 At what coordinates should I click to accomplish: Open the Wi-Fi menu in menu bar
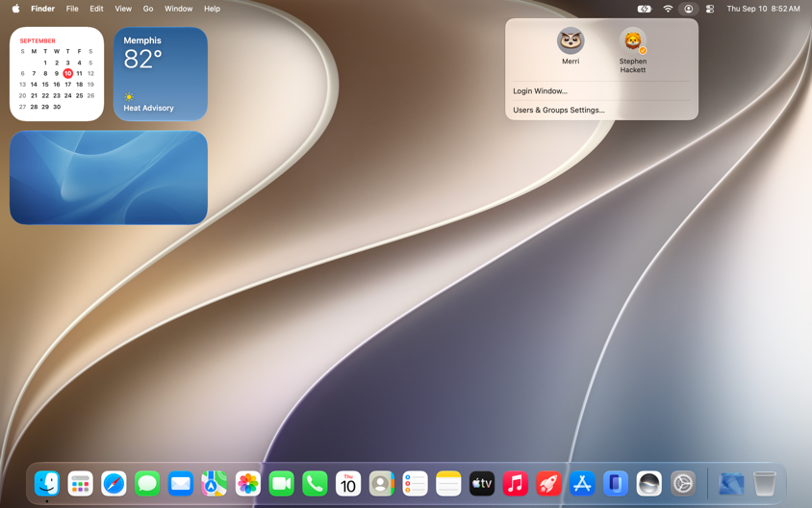tap(668, 9)
